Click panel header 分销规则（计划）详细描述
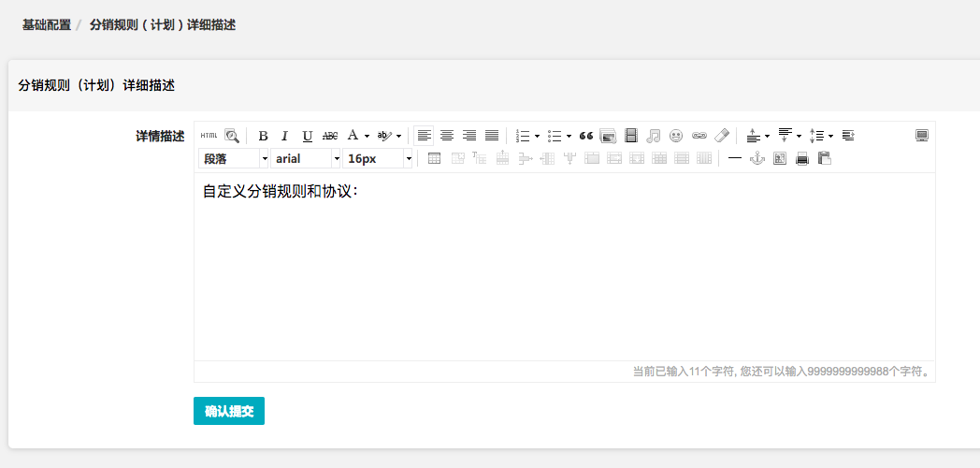980x468 pixels. click(97, 86)
